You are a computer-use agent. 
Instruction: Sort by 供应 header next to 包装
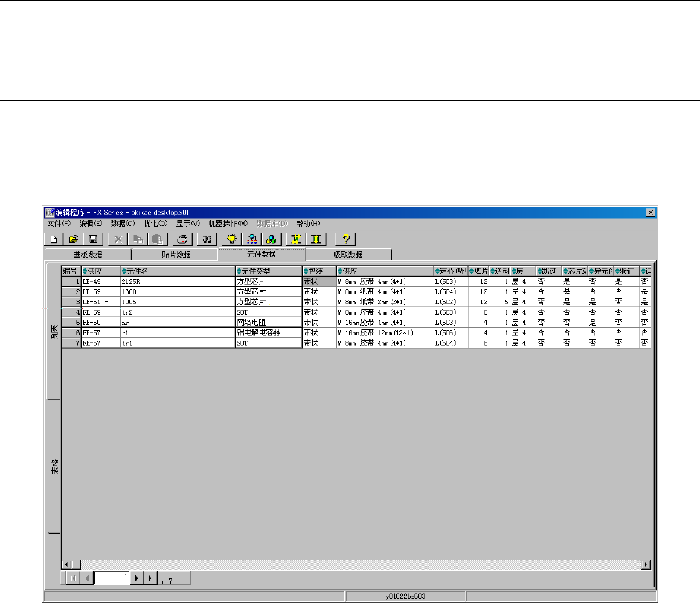point(385,271)
